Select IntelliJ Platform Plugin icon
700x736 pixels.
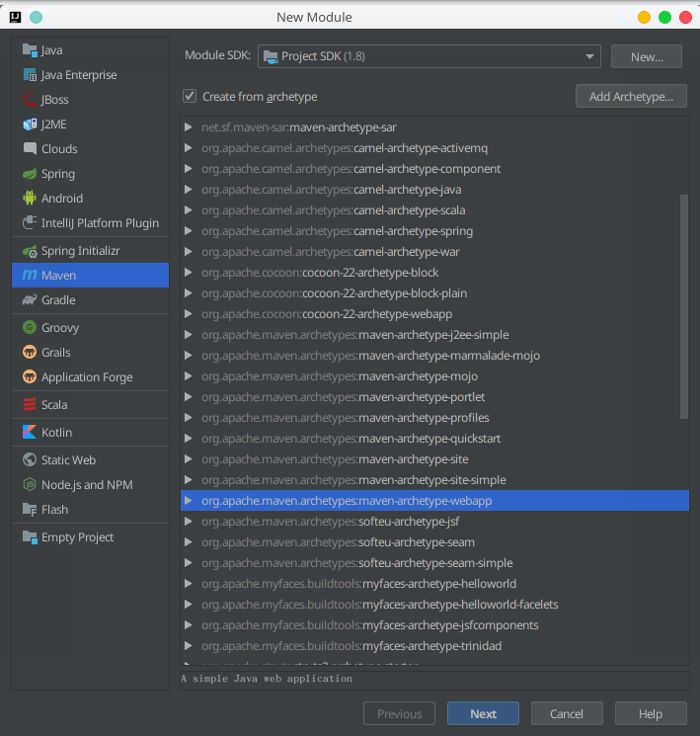(x=30, y=222)
